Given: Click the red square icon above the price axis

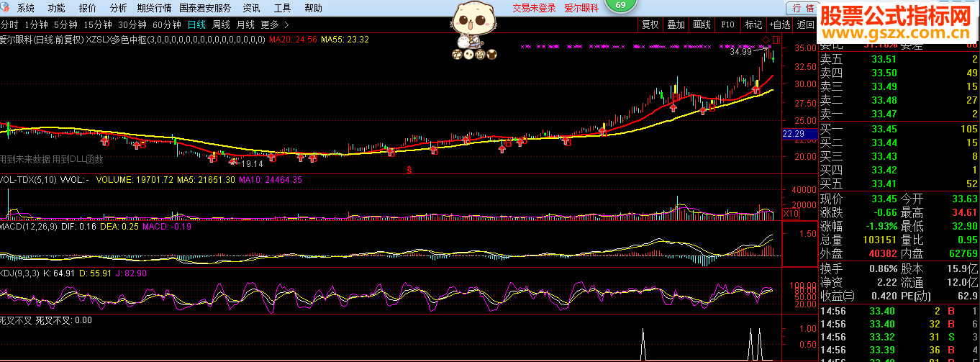Looking at the screenshot, I should (x=776, y=39).
